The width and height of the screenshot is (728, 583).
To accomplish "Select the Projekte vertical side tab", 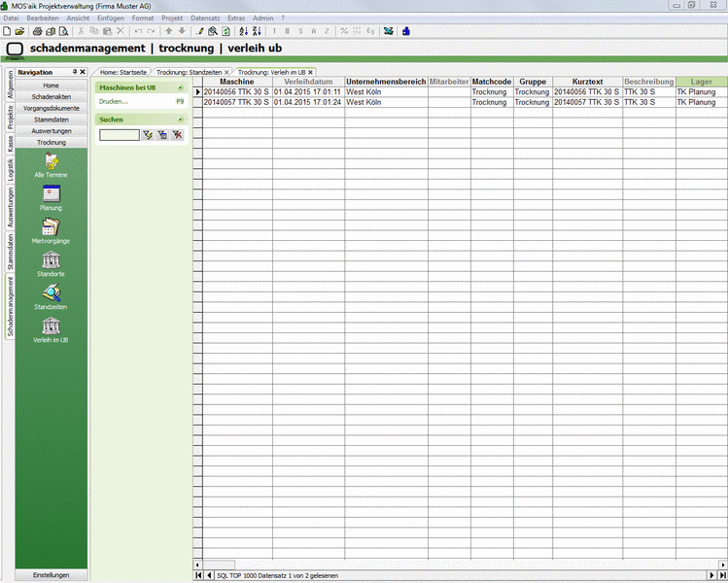I will click(x=10, y=118).
